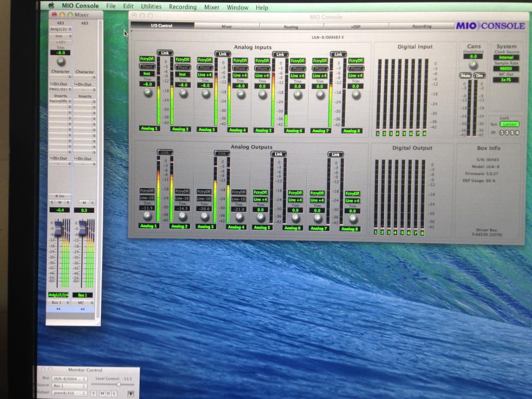The width and height of the screenshot is (532, 399).
Task: Toggle Link for Analog Inputs 1 and 2
Action: coord(165,53)
